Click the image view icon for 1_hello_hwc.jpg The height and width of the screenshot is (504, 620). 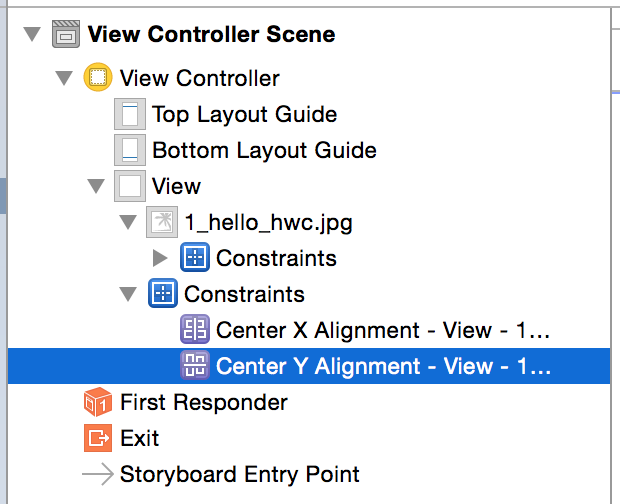pos(161,222)
